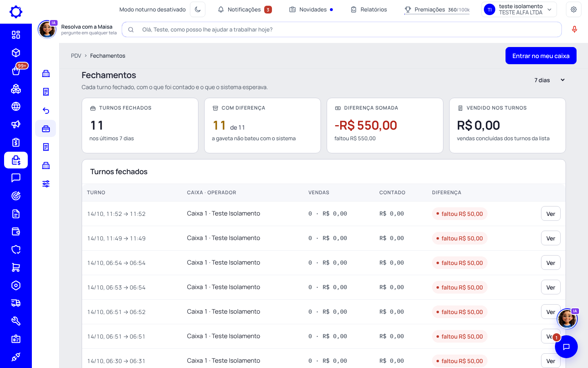Select the return arrow icon in the PDV submenu
This screenshot has width=588, height=368.
click(x=46, y=110)
